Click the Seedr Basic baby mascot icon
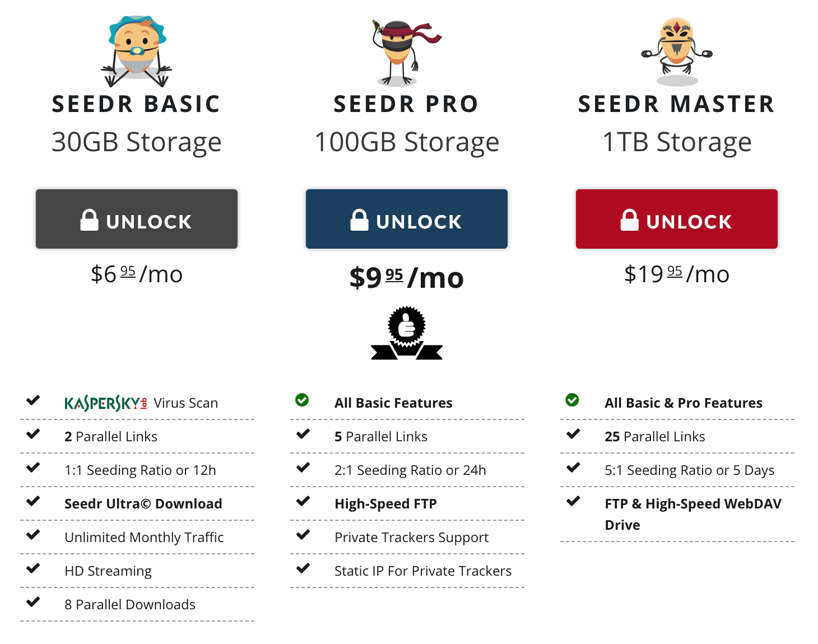The height and width of the screenshot is (644, 818). (137, 51)
